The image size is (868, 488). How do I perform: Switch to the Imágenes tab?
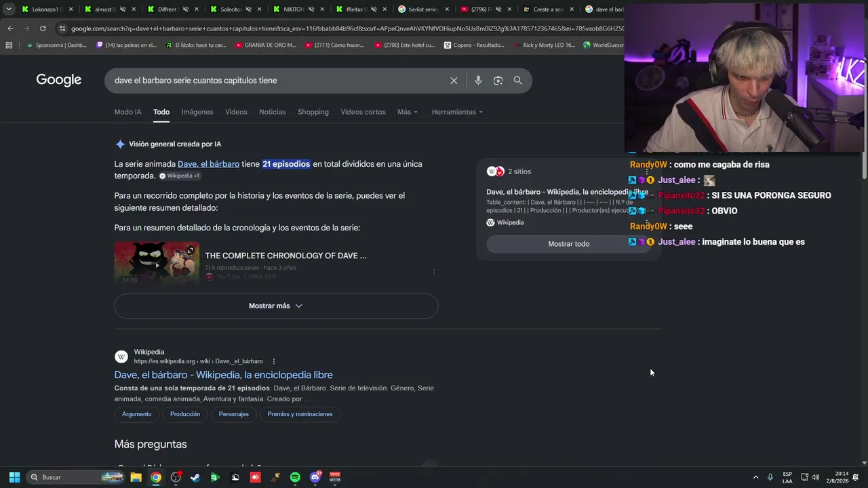pyautogui.click(x=197, y=112)
